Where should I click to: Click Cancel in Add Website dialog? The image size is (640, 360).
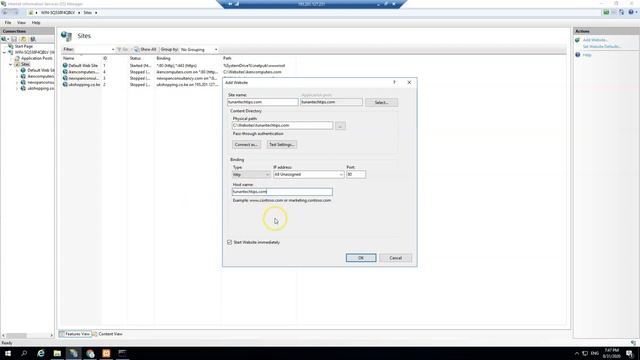coord(395,258)
